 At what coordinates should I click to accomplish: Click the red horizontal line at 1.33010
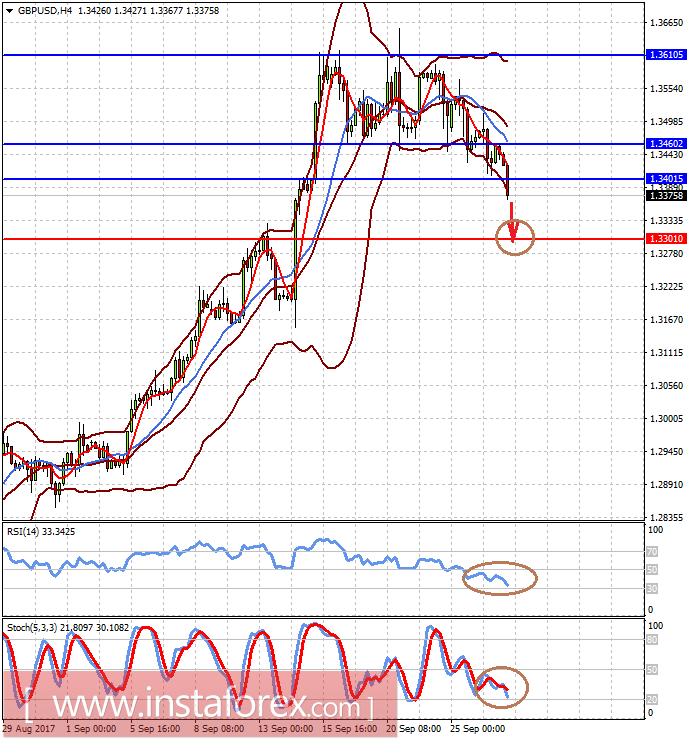click(323, 239)
